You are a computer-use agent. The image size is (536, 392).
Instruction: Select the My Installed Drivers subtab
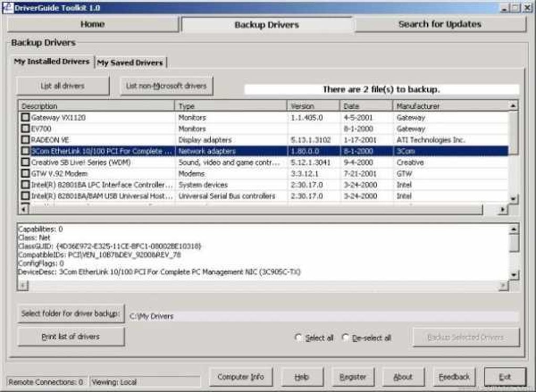(x=51, y=61)
